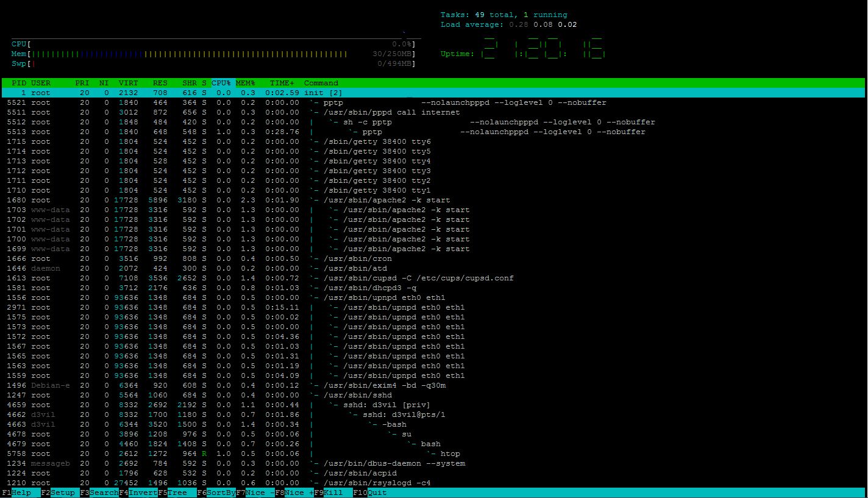
Task: Select the getty tty2 process row
Action: pyautogui.click(x=433, y=180)
